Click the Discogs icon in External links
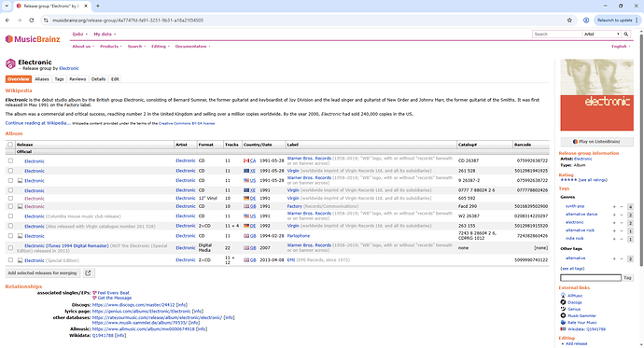The width and height of the screenshot is (644, 348). (563, 302)
